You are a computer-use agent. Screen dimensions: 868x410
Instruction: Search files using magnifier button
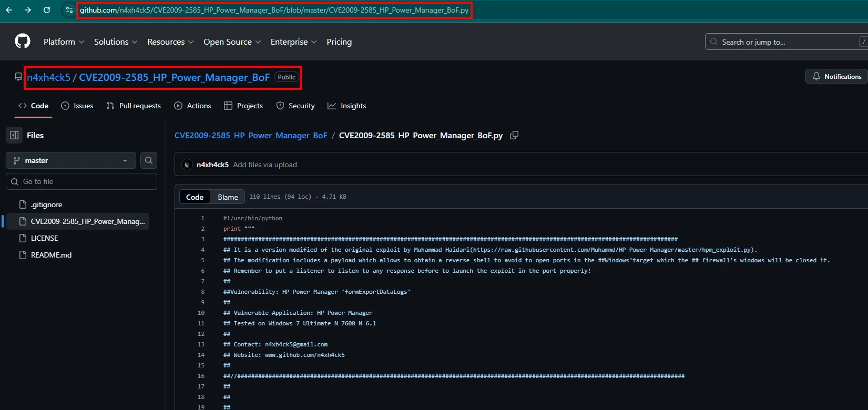tap(149, 160)
